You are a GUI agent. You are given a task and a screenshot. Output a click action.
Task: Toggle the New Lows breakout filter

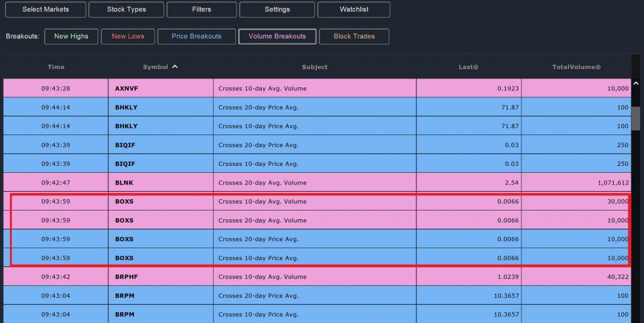click(128, 36)
